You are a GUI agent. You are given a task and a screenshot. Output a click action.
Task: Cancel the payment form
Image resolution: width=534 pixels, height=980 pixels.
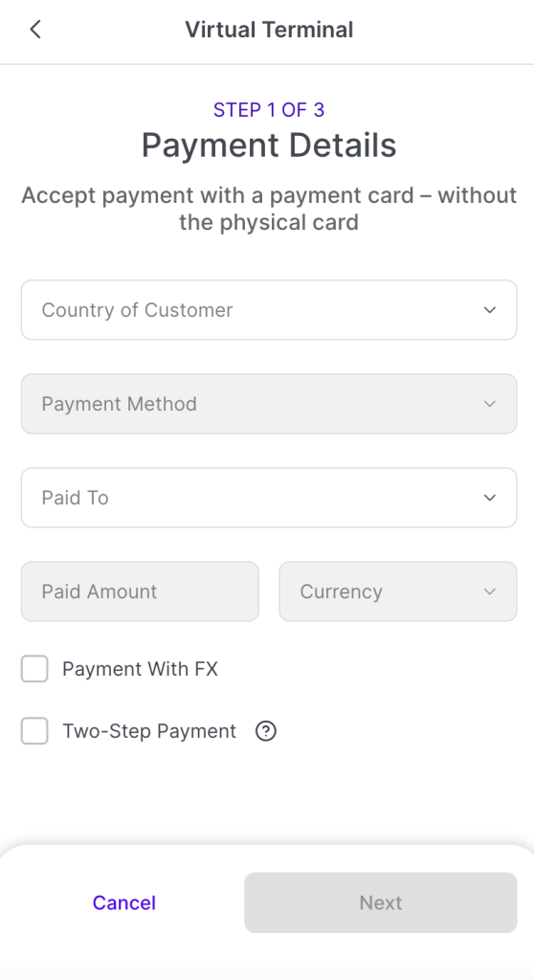click(x=123, y=902)
